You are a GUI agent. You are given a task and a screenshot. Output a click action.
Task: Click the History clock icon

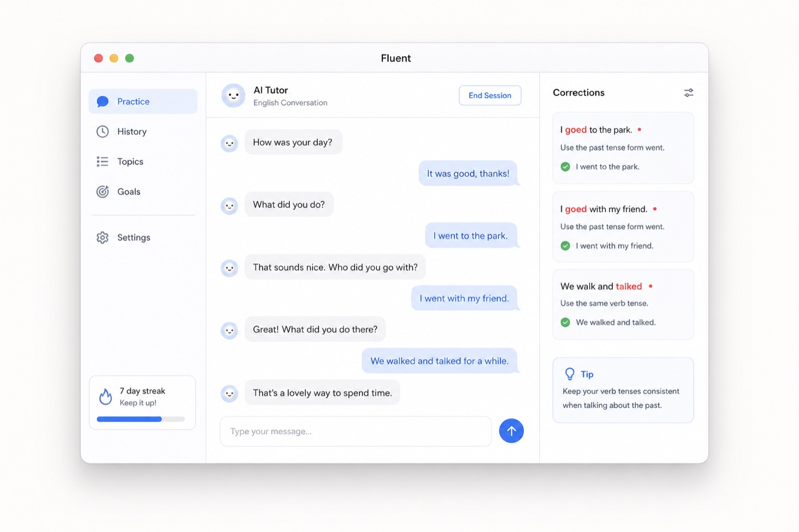pyautogui.click(x=103, y=132)
